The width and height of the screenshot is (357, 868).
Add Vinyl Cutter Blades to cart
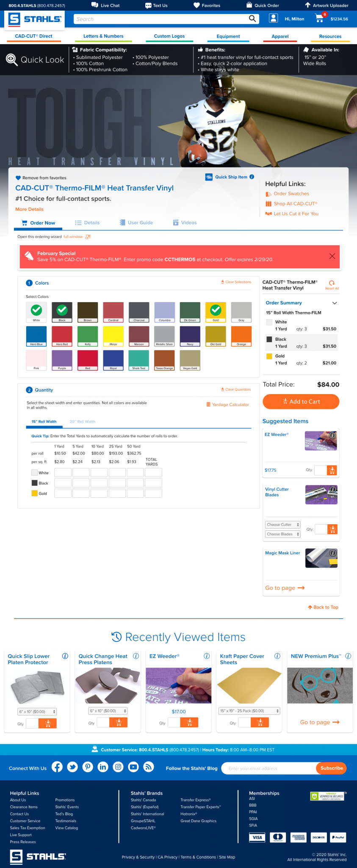click(x=332, y=529)
